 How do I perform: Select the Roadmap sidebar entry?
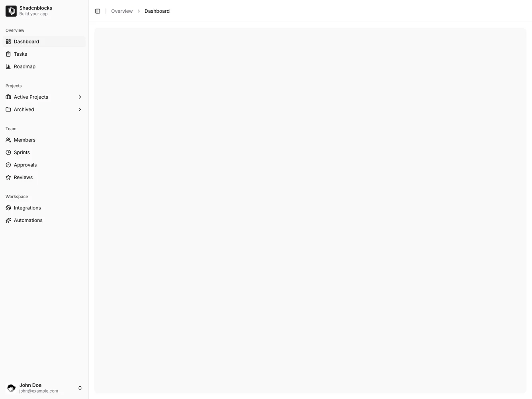pyautogui.click(x=24, y=66)
